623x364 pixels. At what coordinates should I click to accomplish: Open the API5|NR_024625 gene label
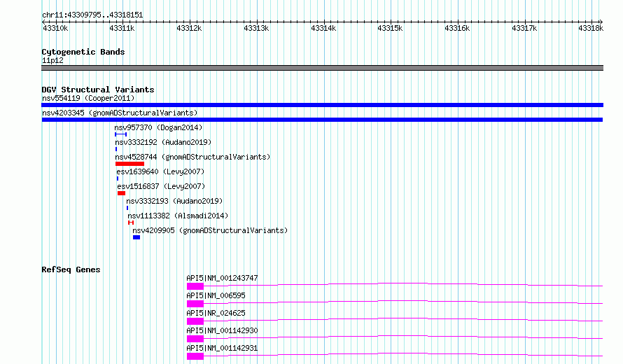(216, 313)
